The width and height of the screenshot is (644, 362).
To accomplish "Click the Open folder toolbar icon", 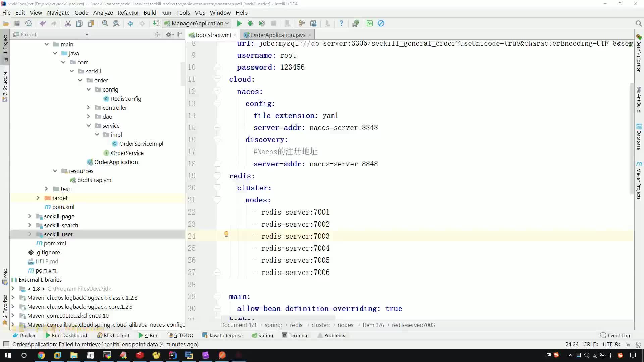I will (6, 23).
